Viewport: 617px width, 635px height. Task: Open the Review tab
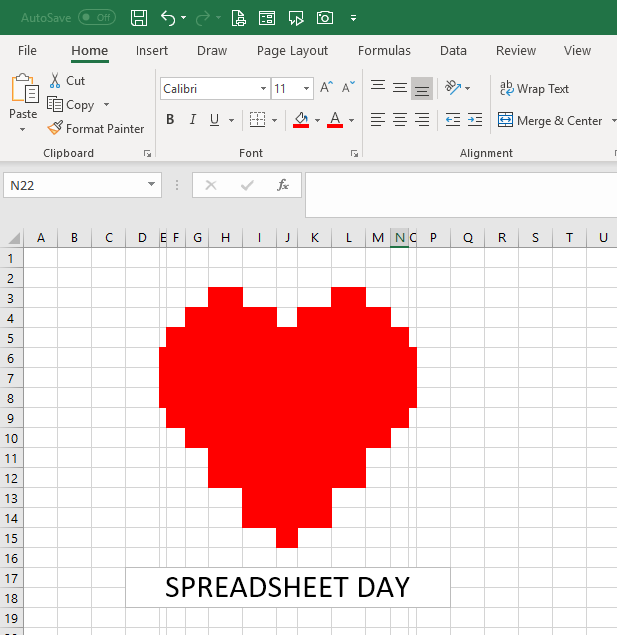pos(516,51)
